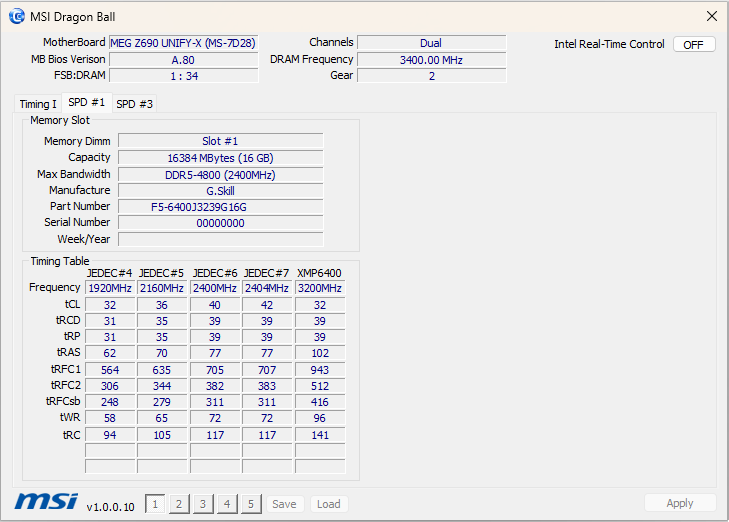The width and height of the screenshot is (729, 522).
Task: Click the Timing Table group label
Action: (60, 261)
